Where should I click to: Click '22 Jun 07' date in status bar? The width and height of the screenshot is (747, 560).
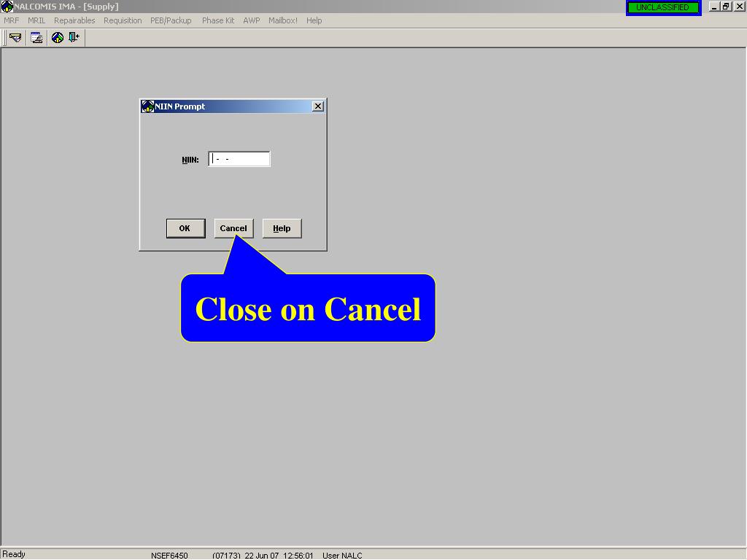[262, 556]
